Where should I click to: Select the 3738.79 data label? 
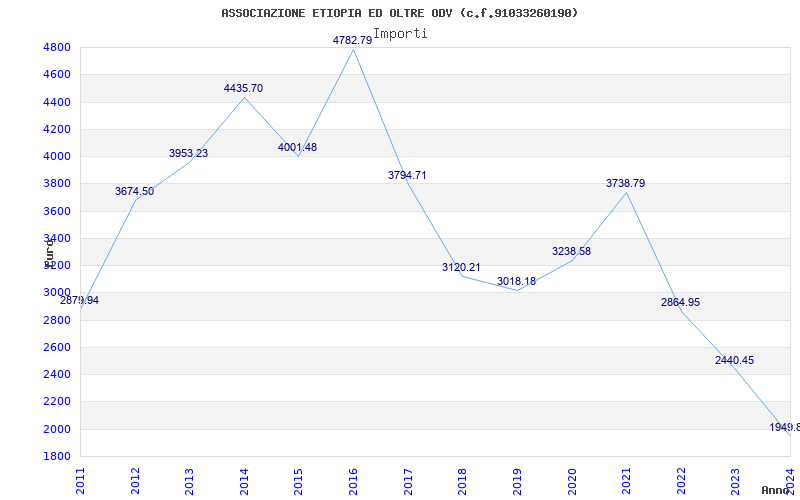[x=626, y=183]
